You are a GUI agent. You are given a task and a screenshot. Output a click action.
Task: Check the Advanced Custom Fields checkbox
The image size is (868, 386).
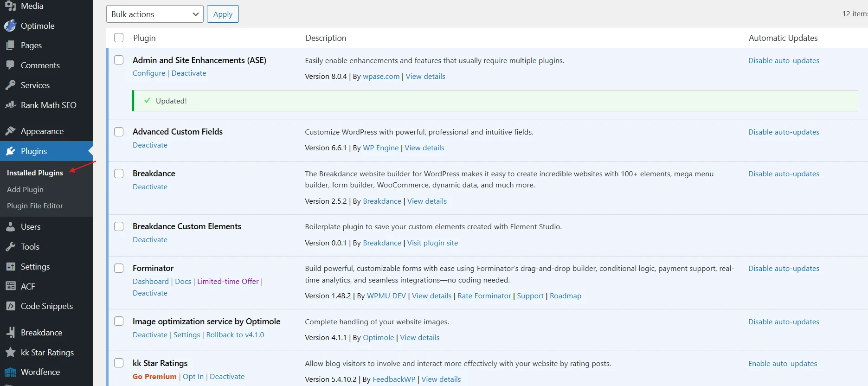pyautogui.click(x=119, y=132)
